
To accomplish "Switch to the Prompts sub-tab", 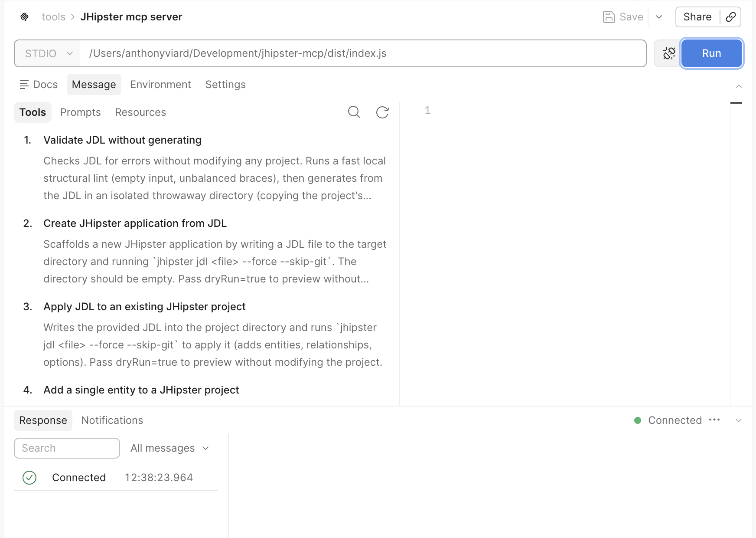I will pos(80,112).
